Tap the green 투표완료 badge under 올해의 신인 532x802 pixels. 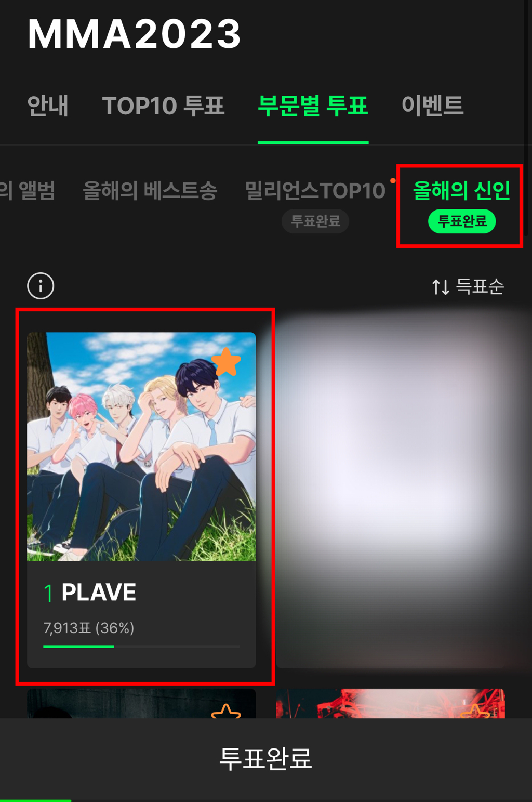tap(462, 221)
